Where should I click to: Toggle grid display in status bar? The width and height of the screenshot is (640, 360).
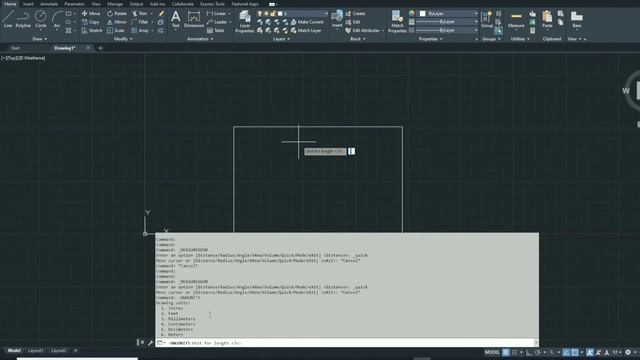(x=506, y=352)
